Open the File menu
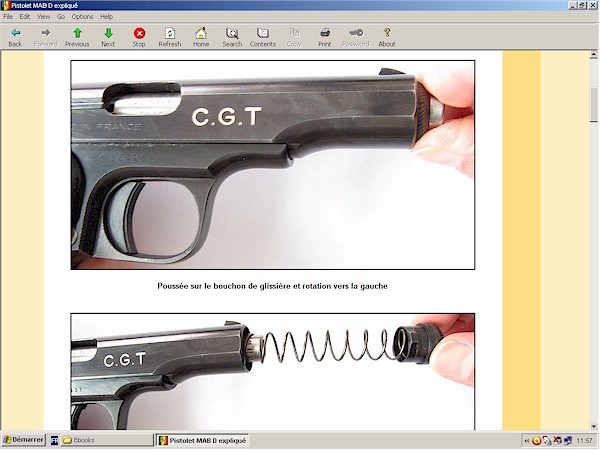The height and width of the screenshot is (450, 600). [8, 16]
